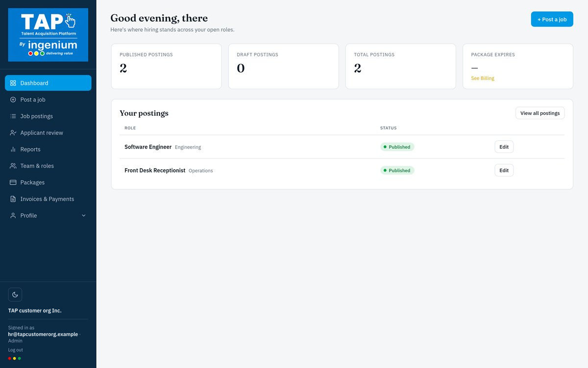Click the credit card icon beside Packages
588x368 pixels.
[x=13, y=183]
